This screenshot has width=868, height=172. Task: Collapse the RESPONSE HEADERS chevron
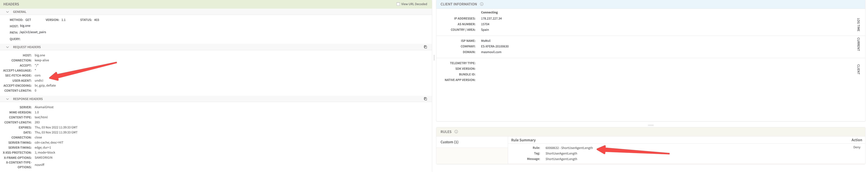tap(7, 99)
